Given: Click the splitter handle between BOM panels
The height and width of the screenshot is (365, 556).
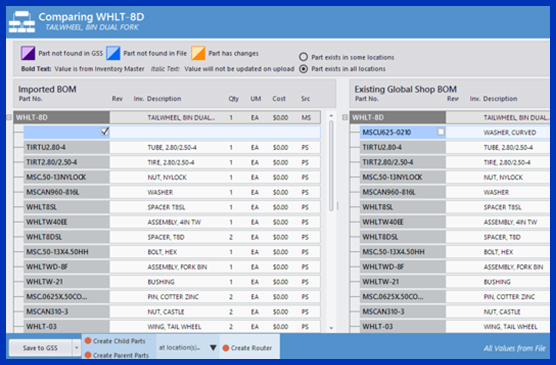Looking at the screenshot, I should tap(338, 205).
